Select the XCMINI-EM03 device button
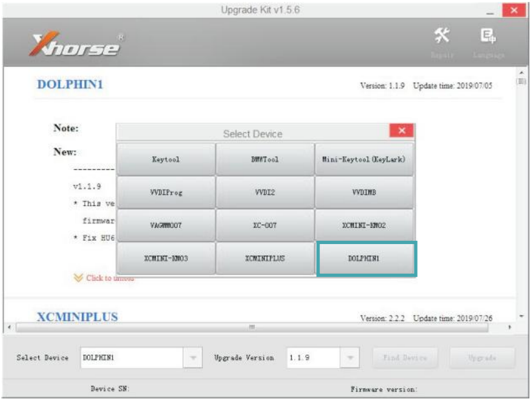532x401 pixels. coord(166,258)
